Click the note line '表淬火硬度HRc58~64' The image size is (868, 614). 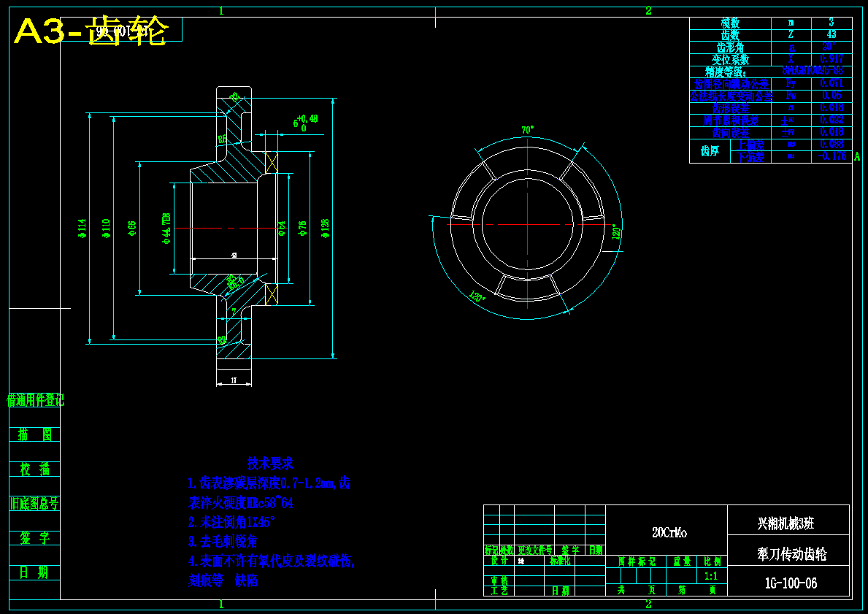(x=241, y=503)
